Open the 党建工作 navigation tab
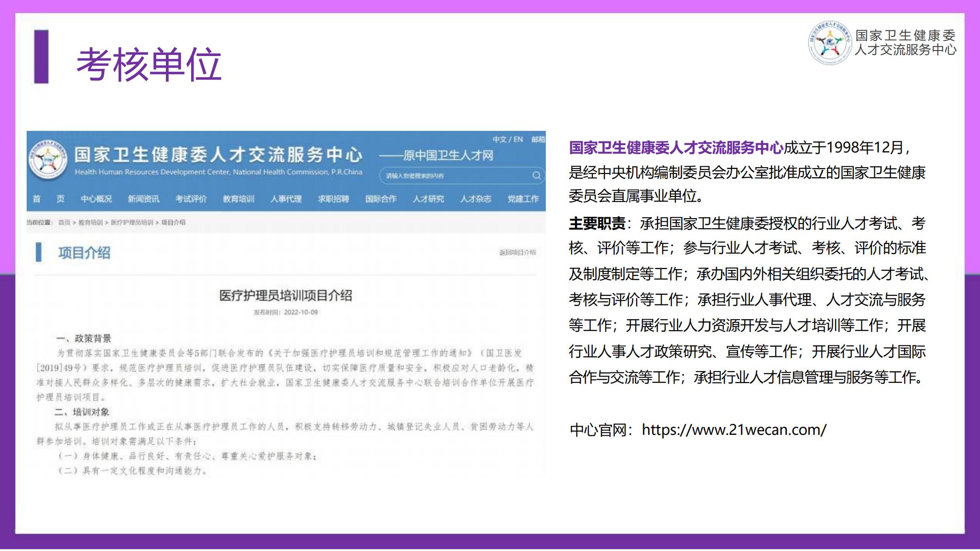The width and height of the screenshot is (980, 551). coord(523,199)
